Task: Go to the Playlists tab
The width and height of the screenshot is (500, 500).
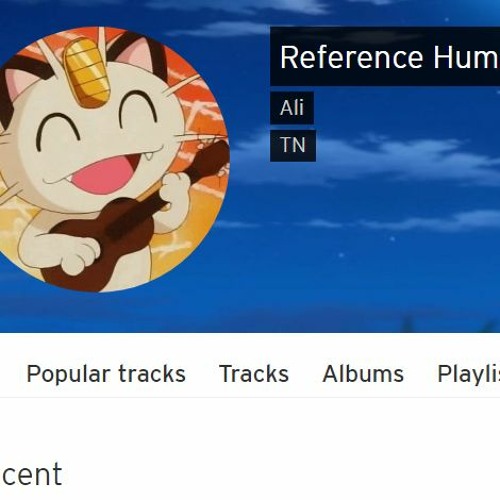Action: point(469,374)
